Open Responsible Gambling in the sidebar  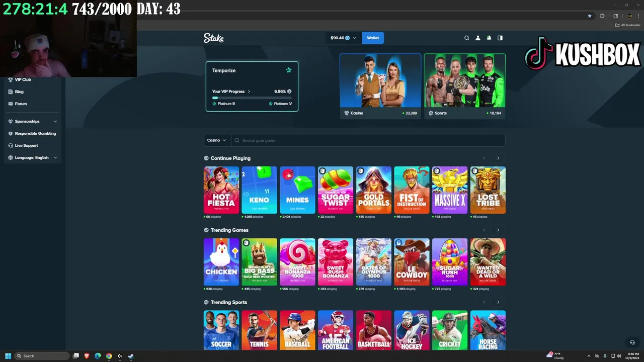(32, 133)
